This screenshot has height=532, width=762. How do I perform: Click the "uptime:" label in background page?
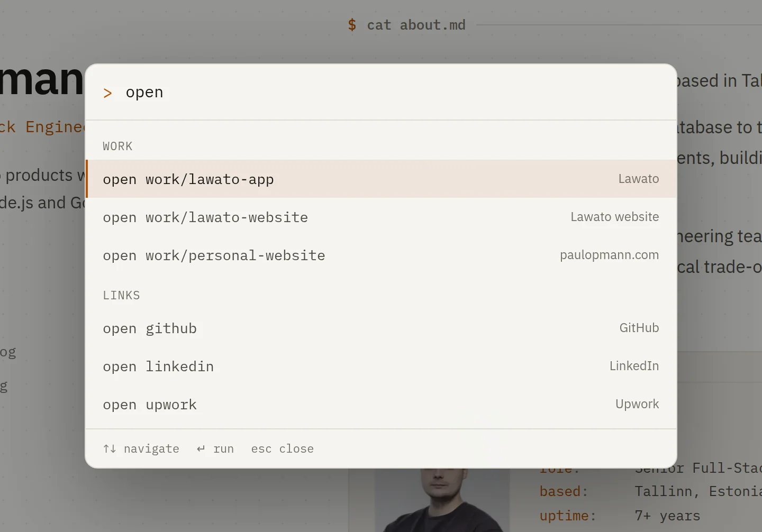[x=568, y=516]
